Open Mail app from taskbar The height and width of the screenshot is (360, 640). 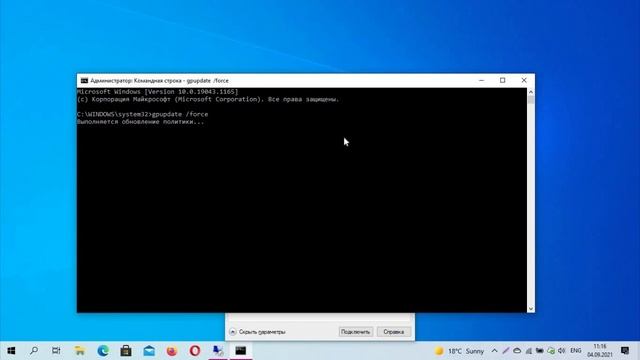149,351
